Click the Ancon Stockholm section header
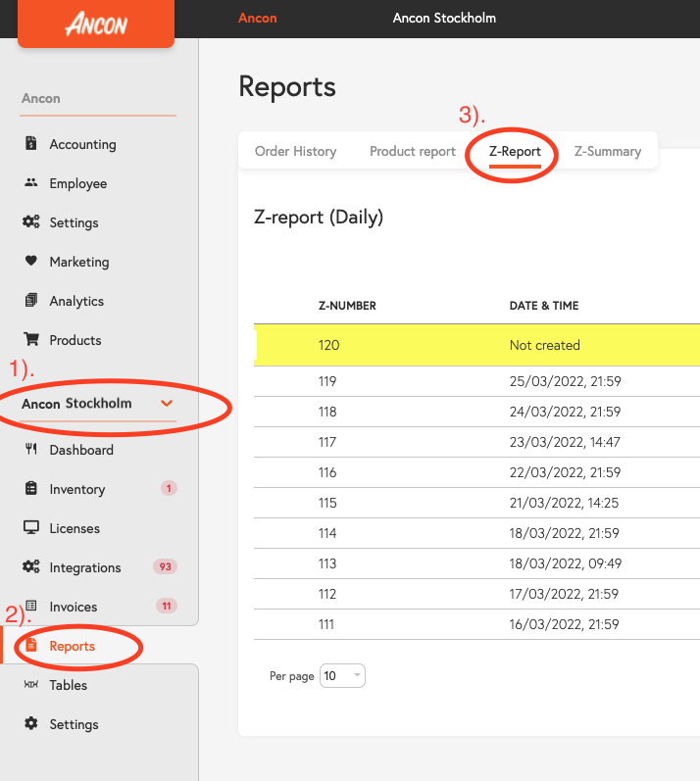The height and width of the screenshot is (781, 700). pyautogui.click(x=76, y=403)
